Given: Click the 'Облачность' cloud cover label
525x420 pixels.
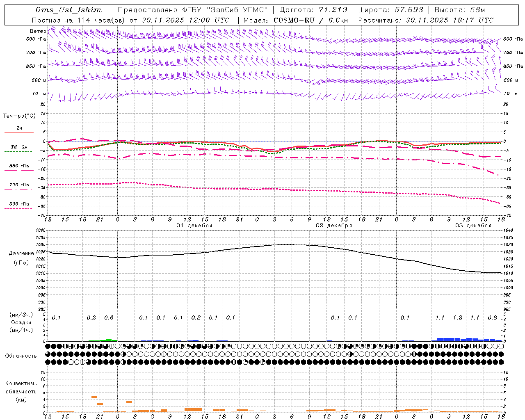Looking at the screenshot, I should coord(21,356).
